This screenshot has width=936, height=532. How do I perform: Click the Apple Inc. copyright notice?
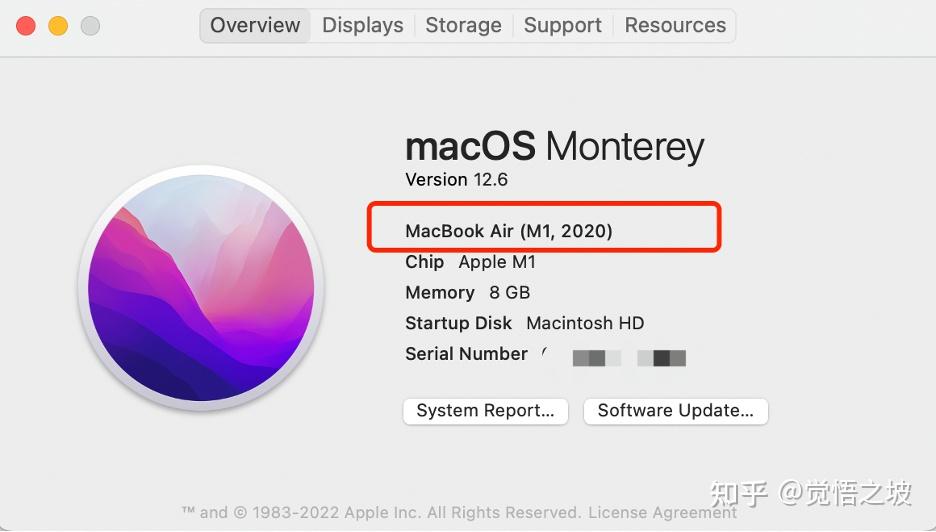coord(381,513)
